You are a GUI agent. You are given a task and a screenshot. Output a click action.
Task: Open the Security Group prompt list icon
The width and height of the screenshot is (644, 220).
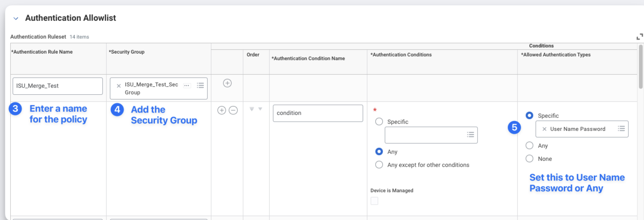point(200,86)
